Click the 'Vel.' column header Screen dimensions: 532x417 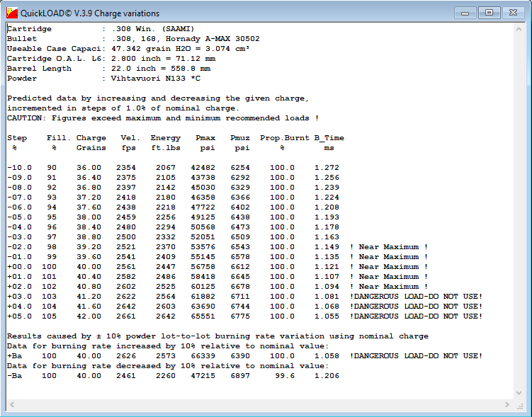[x=130, y=138]
